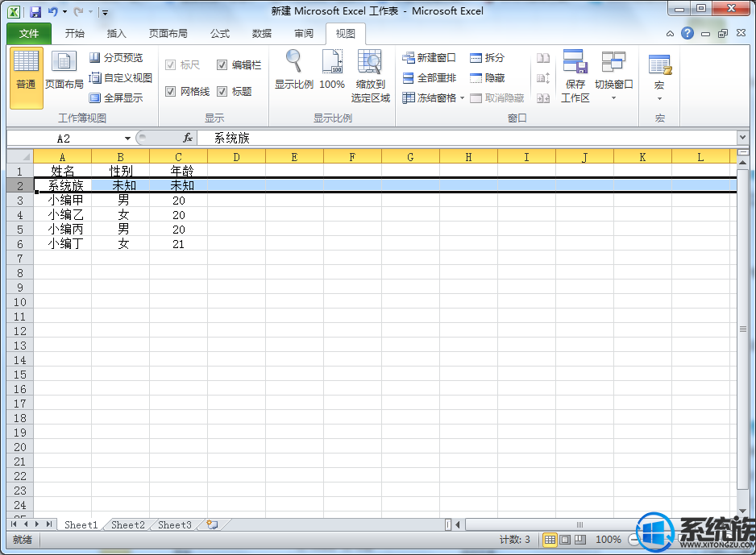This screenshot has height=555, width=756.
Task: Select row 10 header
Action: 20,302
